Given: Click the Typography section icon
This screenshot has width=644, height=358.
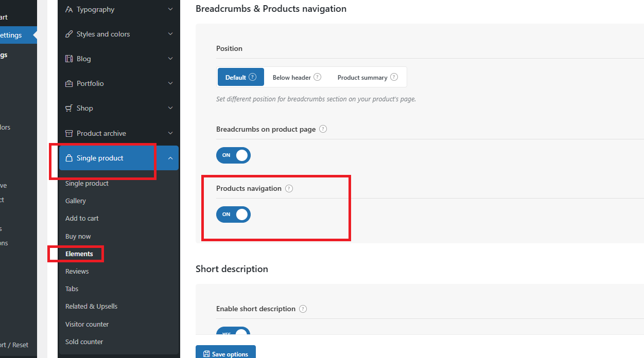Looking at the screenshot, I should (x=69, y=9).
